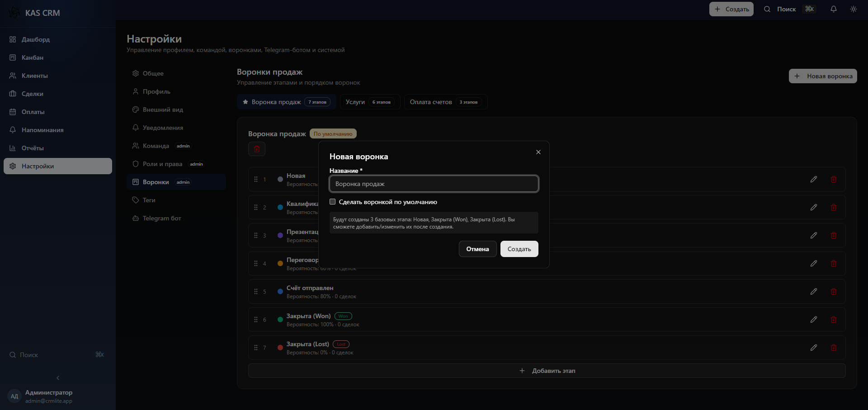This screenshot has height=410, width=868.
Task: Click Создать in the Новая воронка dialog
Action: (519, 249)
